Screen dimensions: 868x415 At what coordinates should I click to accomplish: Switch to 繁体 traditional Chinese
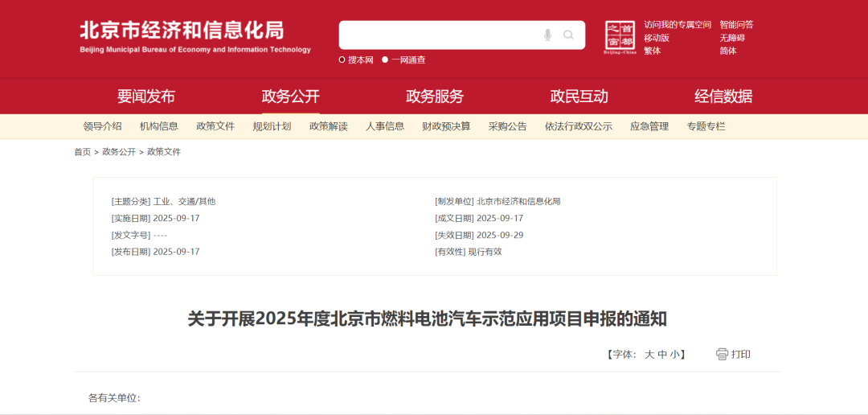652,51
